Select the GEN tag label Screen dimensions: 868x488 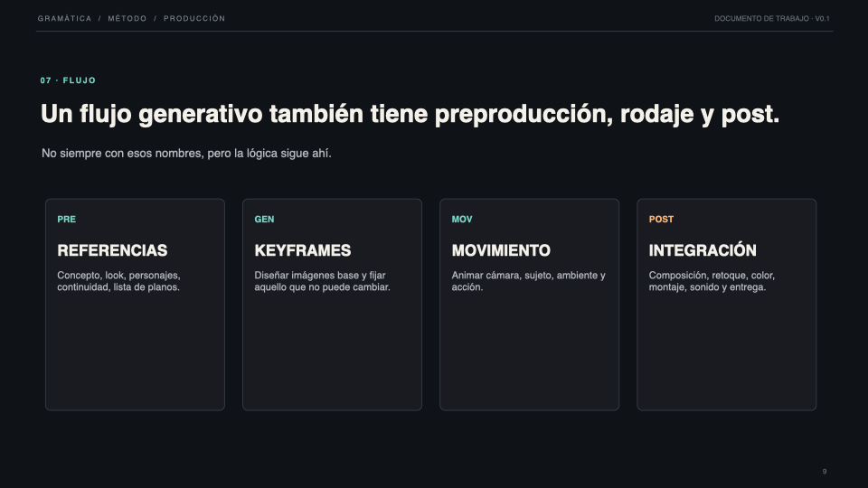pyautogui.click(x=264, y=219)
